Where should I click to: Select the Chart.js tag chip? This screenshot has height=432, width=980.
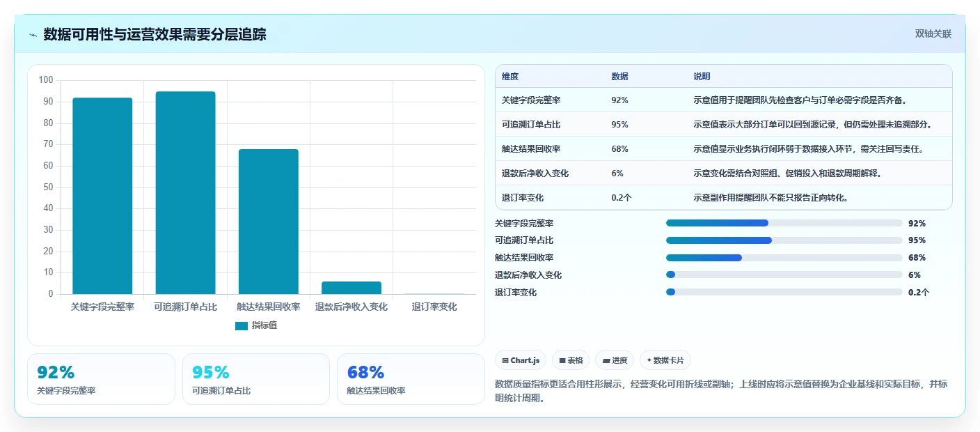tap(521, 360)
